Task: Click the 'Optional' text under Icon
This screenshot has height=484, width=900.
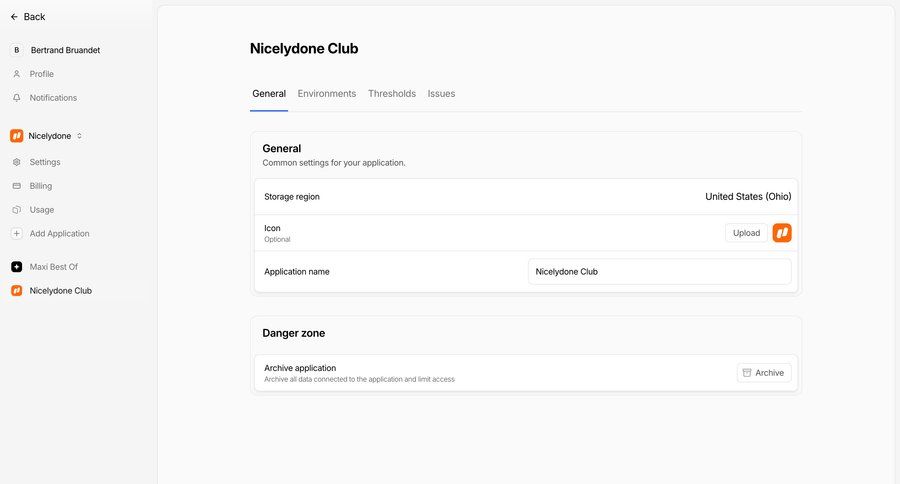Action: point(277,239)
